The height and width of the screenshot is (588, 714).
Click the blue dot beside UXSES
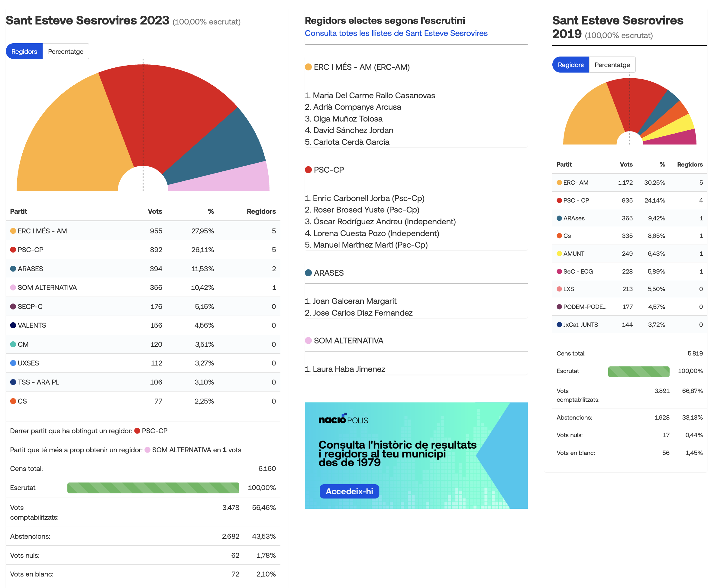[13, 363]
